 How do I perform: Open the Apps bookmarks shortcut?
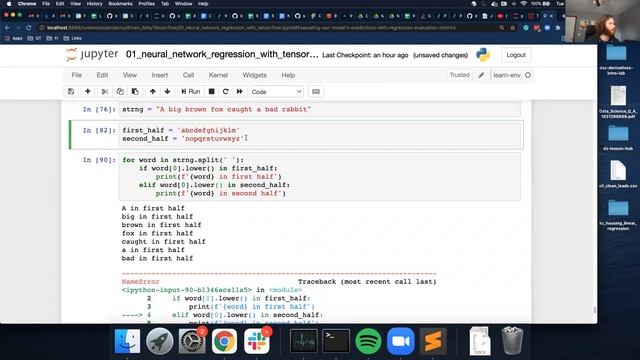14,38
